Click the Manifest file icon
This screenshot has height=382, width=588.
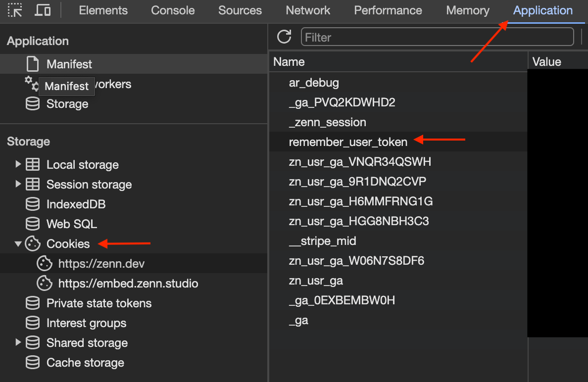[33, 64]
